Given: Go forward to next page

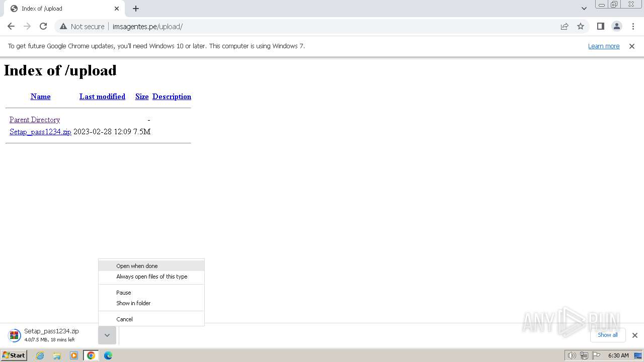Looking at the screenshot, I should point(27,26).
